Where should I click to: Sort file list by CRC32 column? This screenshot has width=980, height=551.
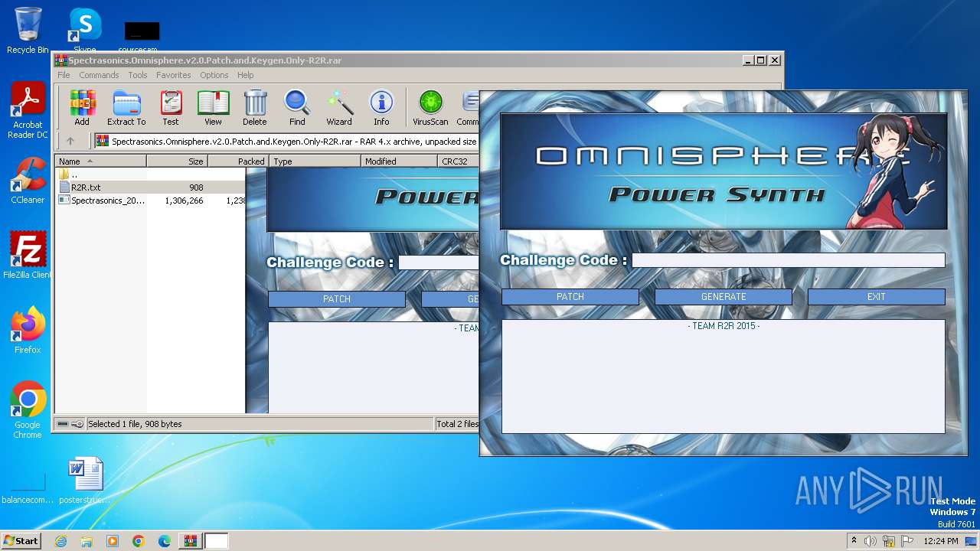coord(458,161)
